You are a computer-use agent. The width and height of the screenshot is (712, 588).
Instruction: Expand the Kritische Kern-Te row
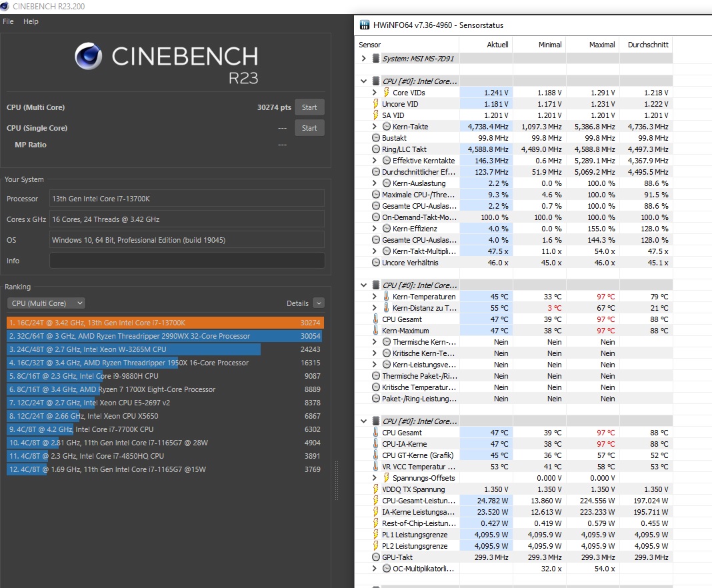(x=375, y=353)
